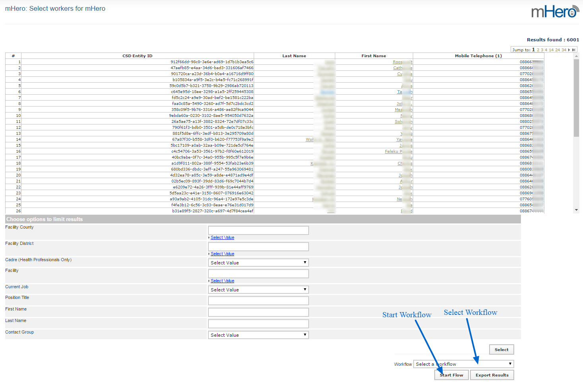Focus the First Name filter field
Screen dimensions: 583x392
tap(258, 312)
